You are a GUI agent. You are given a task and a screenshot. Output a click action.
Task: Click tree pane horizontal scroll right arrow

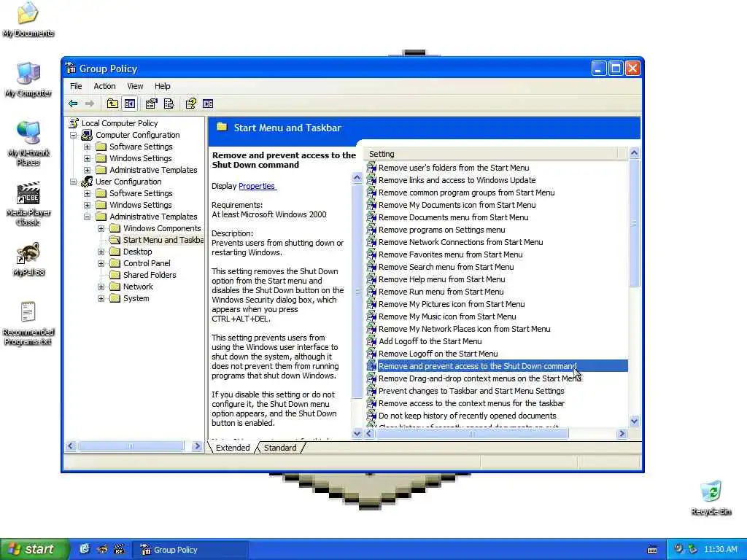tap(197, 446)
